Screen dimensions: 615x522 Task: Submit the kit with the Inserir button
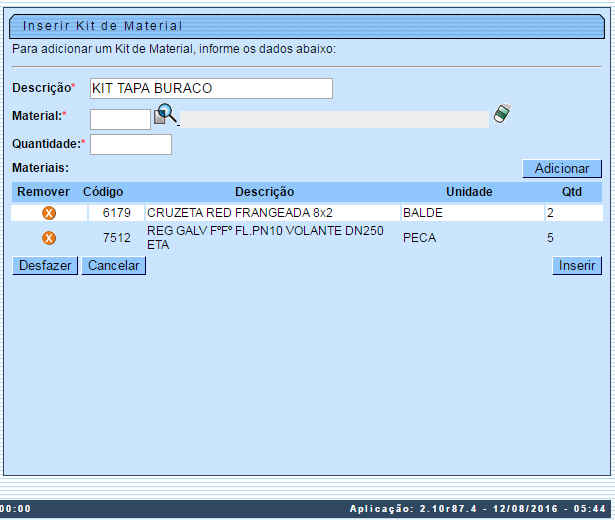[x=577, y=266]
